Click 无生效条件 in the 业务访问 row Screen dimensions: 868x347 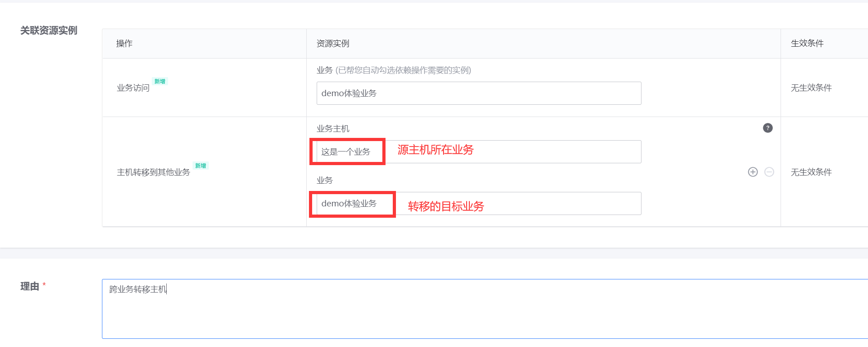tap(811, 88)
